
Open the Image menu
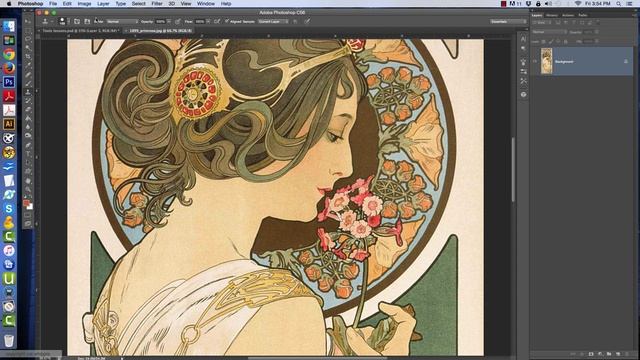[x=84, y=3]
